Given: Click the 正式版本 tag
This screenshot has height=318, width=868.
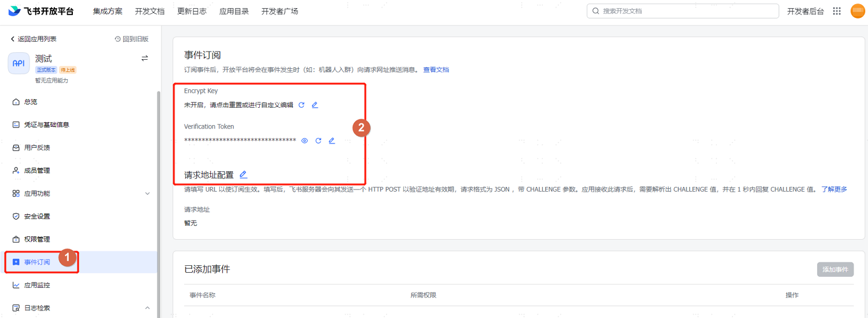Looking at the screenshot, I should click(46, 70).
